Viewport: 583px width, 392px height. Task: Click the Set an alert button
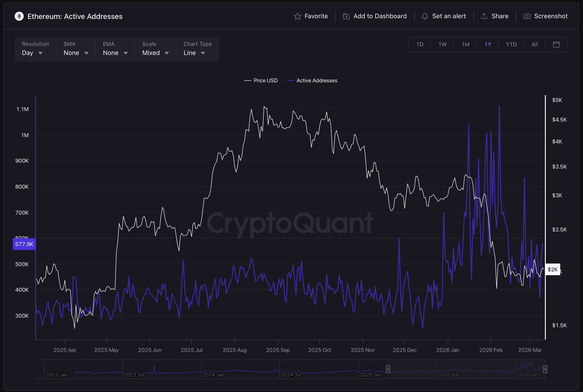click(x=444, y=16)
